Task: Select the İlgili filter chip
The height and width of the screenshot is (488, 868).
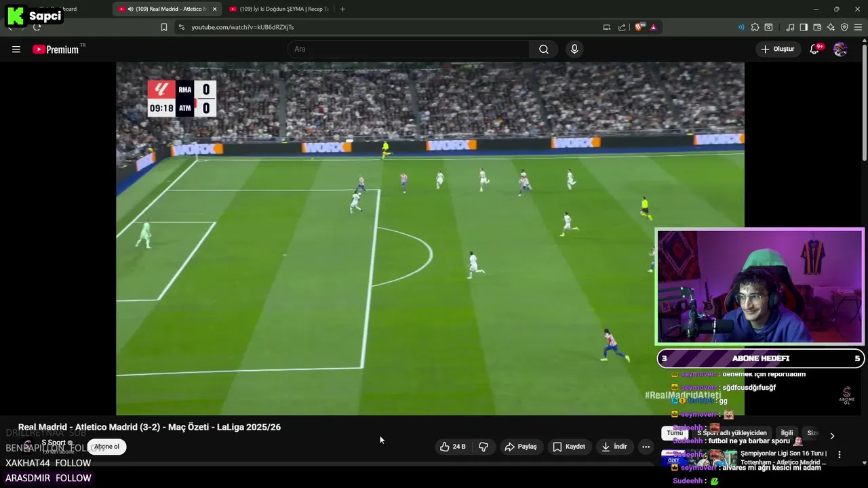Action: pyautogui.click(x=787, y=433)
